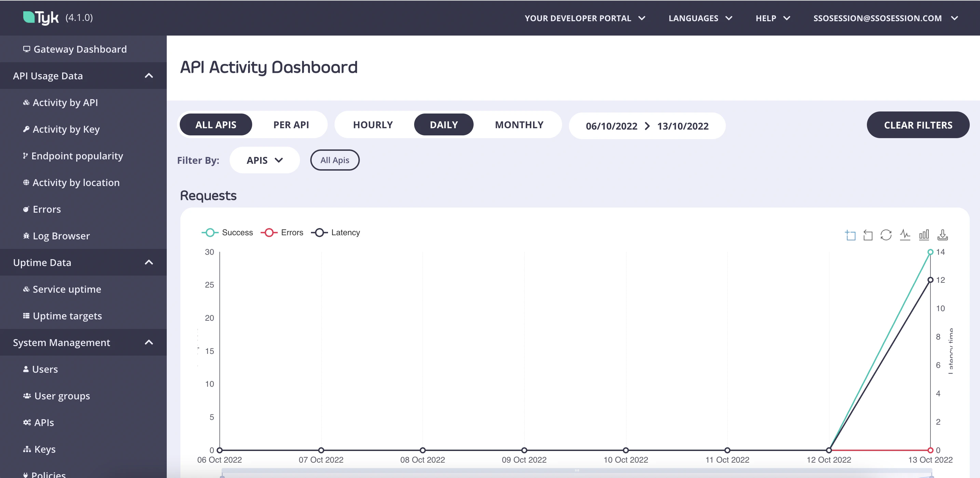The image size is (980, 478).
Task: Open the Keys management page
Action: coord(44,449)
